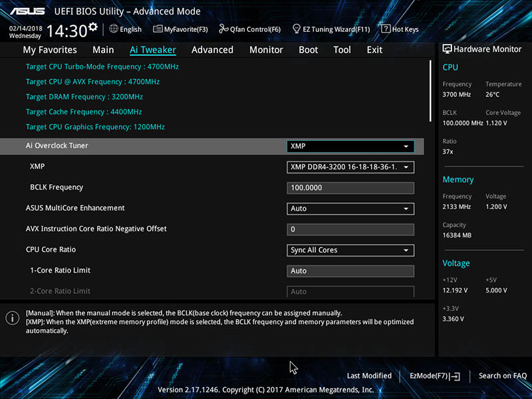Show the Hot Keys help
Image resolution: width=532 pixels, height=399 pixels.
[400, 29]
